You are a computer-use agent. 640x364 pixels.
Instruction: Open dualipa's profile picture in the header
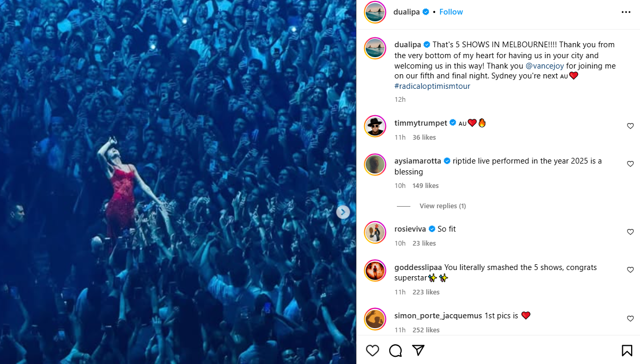pyautogui.click(x=375, y=12)
